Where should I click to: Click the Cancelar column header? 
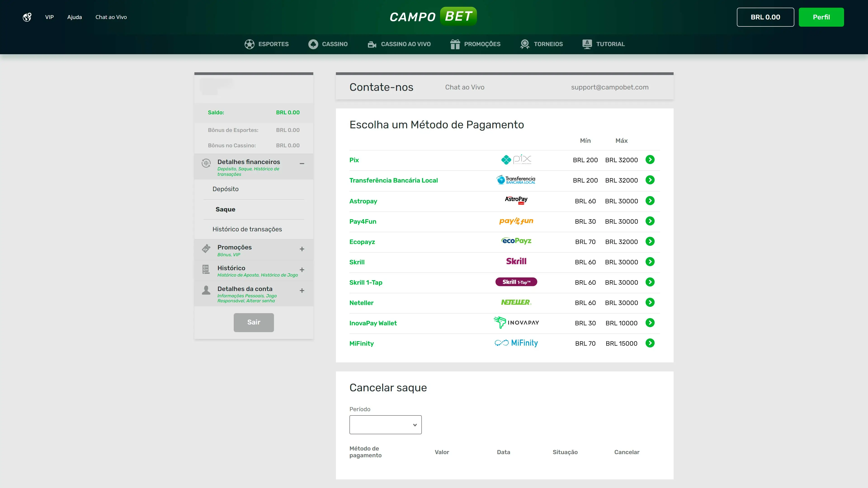(627, 452)
